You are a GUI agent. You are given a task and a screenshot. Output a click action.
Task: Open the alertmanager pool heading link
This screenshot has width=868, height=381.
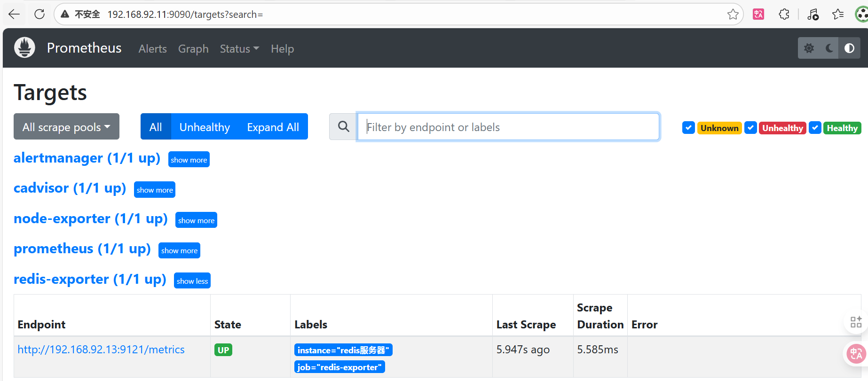[87, 158]
